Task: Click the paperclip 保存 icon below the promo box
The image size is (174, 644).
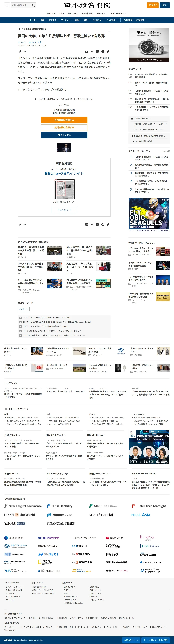Action: [20, 224]
